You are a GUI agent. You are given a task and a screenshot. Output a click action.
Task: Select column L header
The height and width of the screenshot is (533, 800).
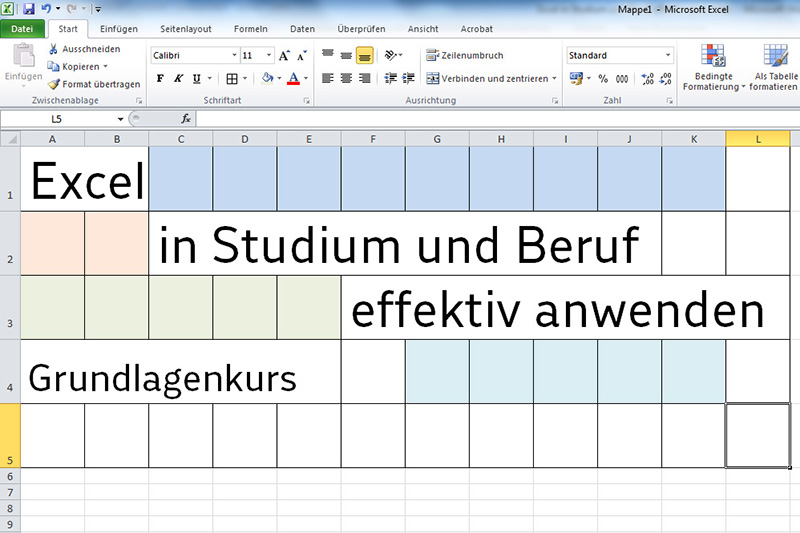758,139
